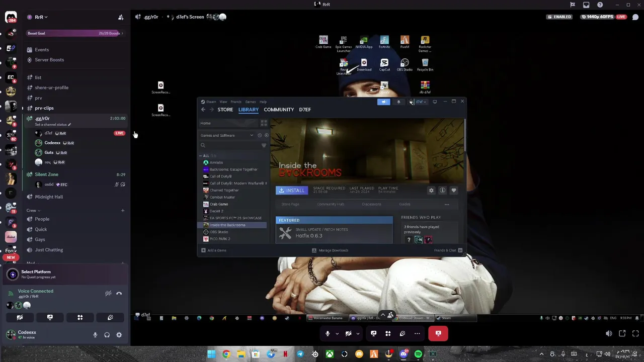Screen dimensions: 644x362
Task: Open Steam library advanced filter icon
Action: point(264,145)
